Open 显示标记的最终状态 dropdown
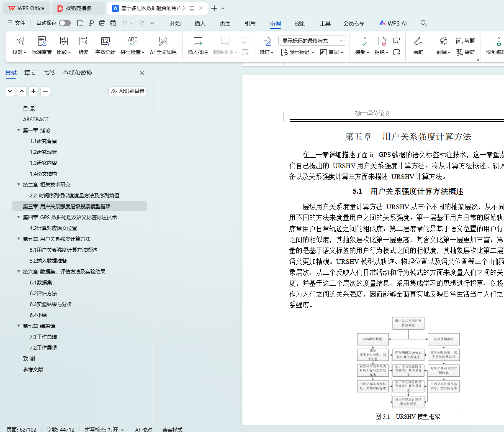 pos(312,41)
